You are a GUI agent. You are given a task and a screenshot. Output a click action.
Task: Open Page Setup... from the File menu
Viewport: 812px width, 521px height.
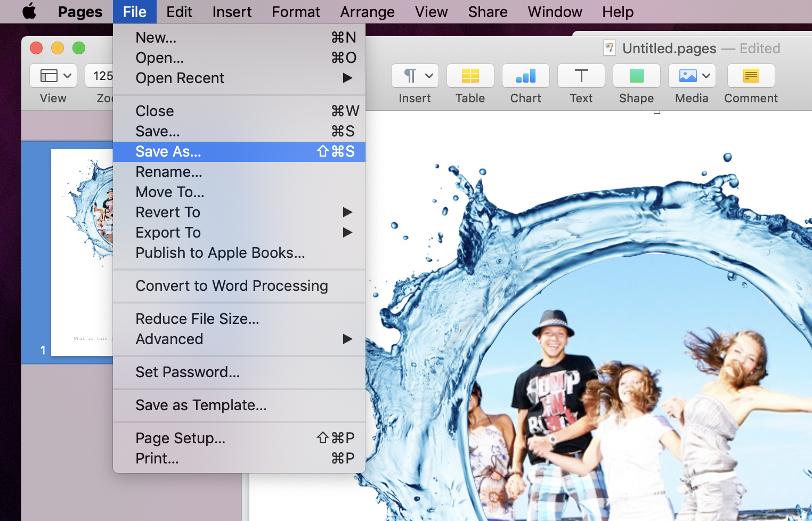[x=239, y=438]
